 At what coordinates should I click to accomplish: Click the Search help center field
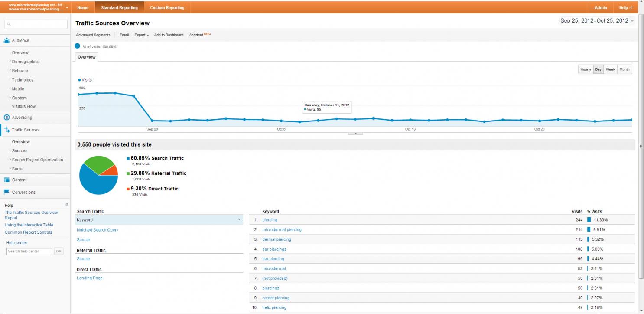click(29, 251)
